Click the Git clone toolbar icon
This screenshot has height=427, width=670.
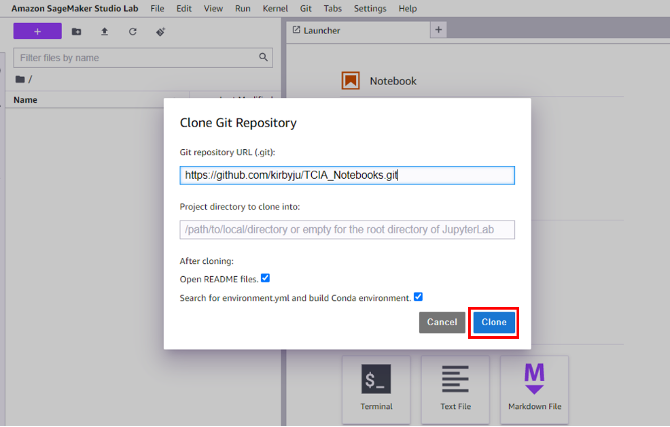coord(161,32)
